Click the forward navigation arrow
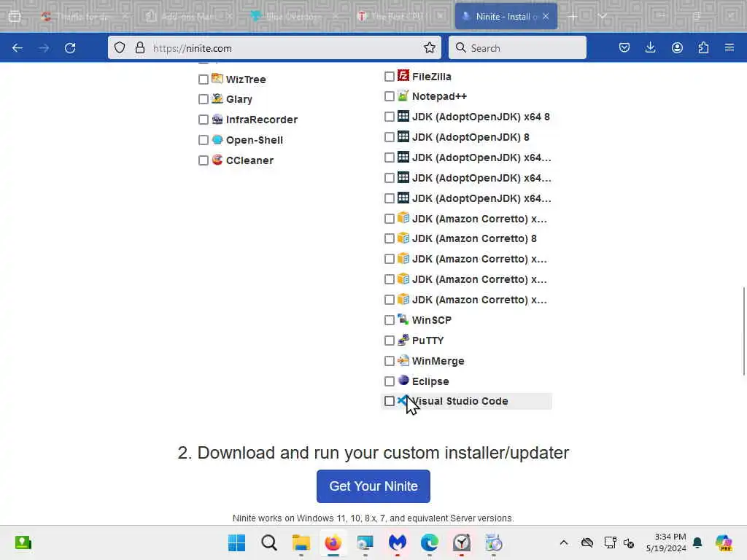This screenshot has height=560, width=747. (44, 48)
